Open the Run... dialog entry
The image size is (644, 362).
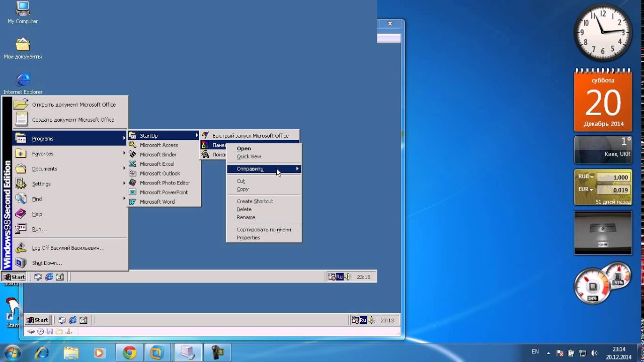tap(70, 229)
